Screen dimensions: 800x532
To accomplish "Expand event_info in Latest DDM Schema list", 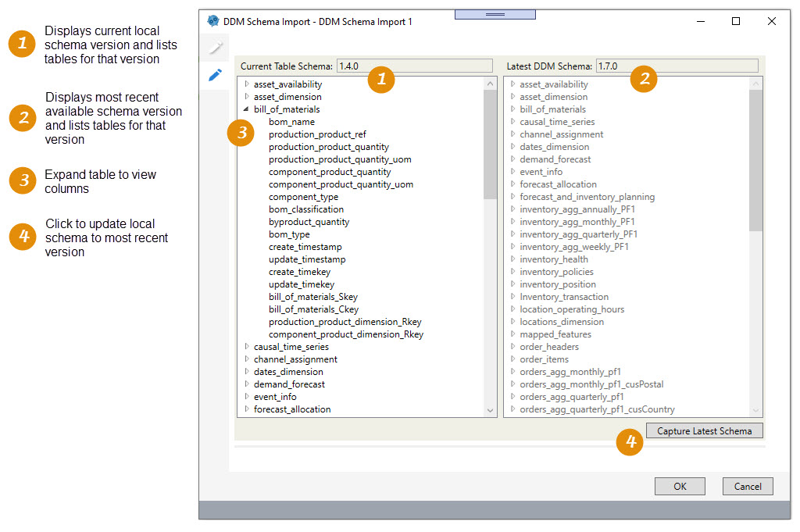I will coord(512,171).
